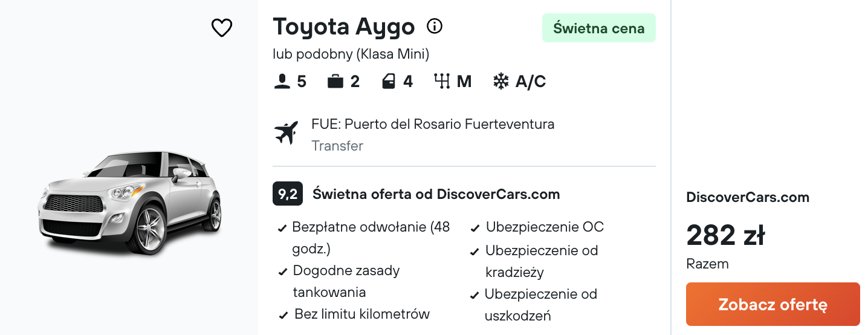Screen dimensions: 868x335
Task: Select the Toyota Aygo title
Action: pyautogui.click(x=344, y=27)
